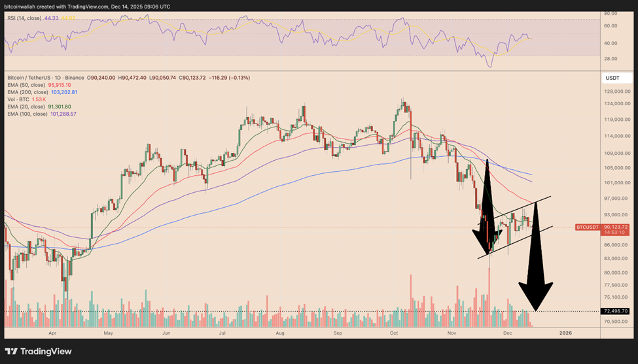Click the red BTCUSDT current price tag
This screenshot has height=364, width=638.
point(602,229)
